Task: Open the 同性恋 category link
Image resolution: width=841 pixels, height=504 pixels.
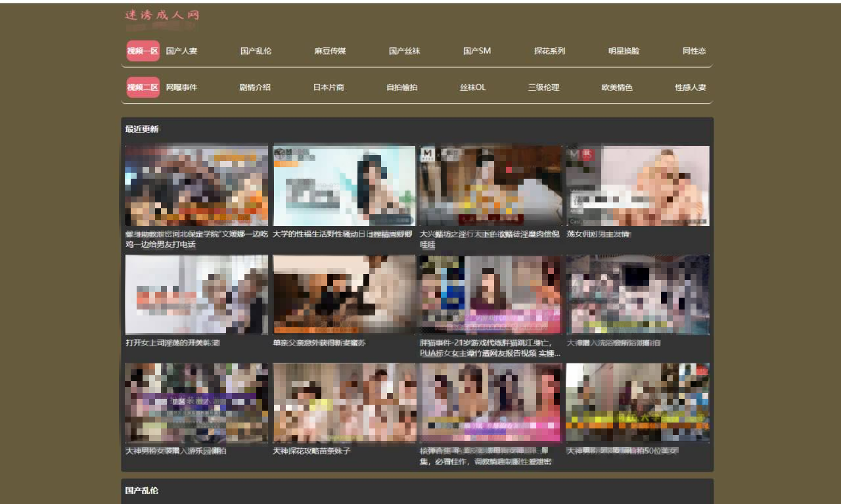Action: 694,51
